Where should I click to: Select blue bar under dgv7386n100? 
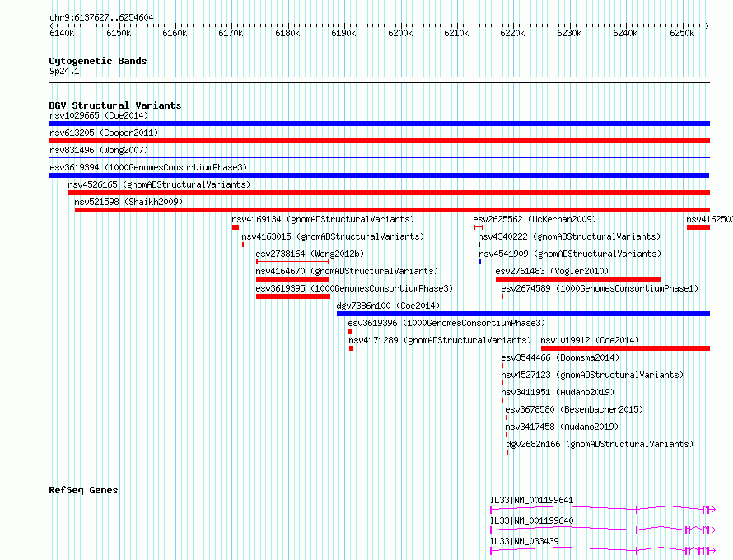(x=524, y=314)
